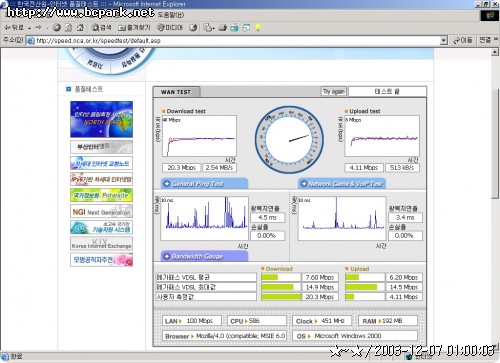Viewport: 500px width, 363px height.
Task: Click the scrollbar up arrow
Action: (x=495, y=52)
